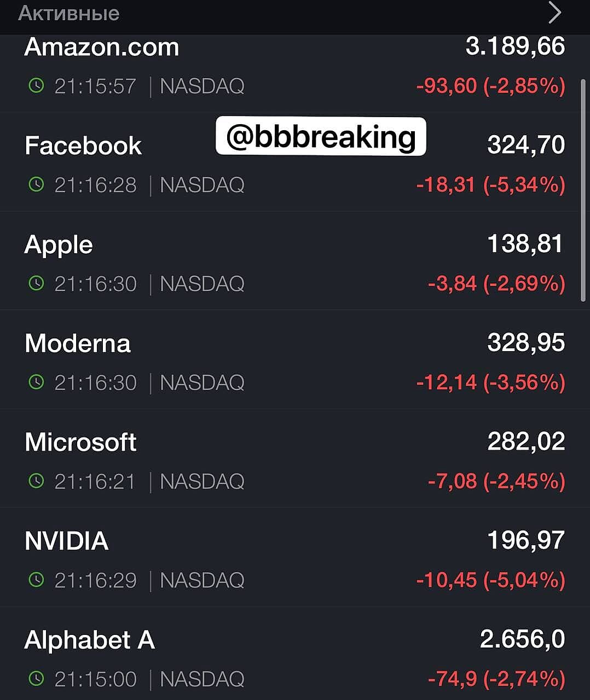590x700 pixels.
Task: Click Facebook's price change -18,31 (-5,34%)
Action: coord(490,185)
